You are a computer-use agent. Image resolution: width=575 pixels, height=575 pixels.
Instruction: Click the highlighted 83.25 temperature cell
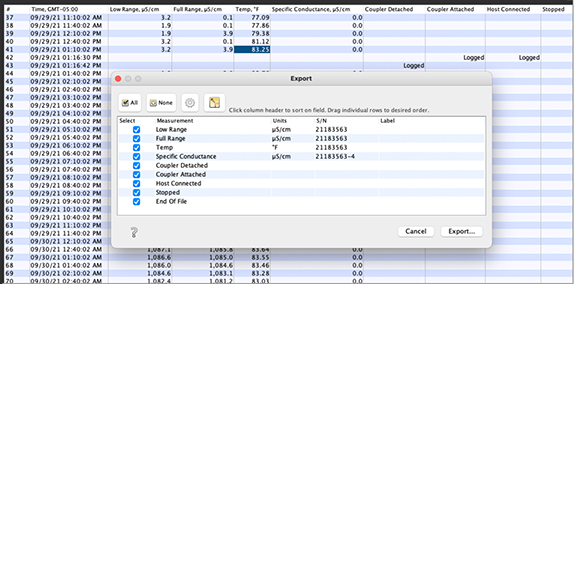coord(252,50)
